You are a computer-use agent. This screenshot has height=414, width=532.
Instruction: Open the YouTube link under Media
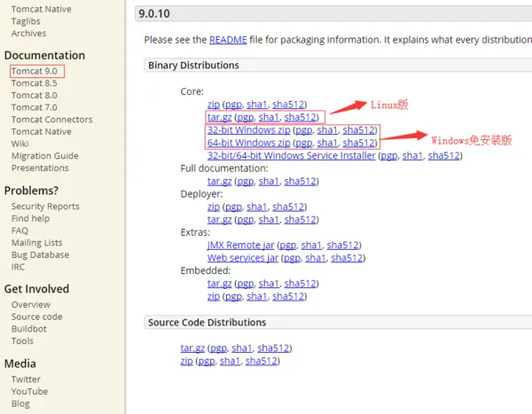click(x=29, y=391)
